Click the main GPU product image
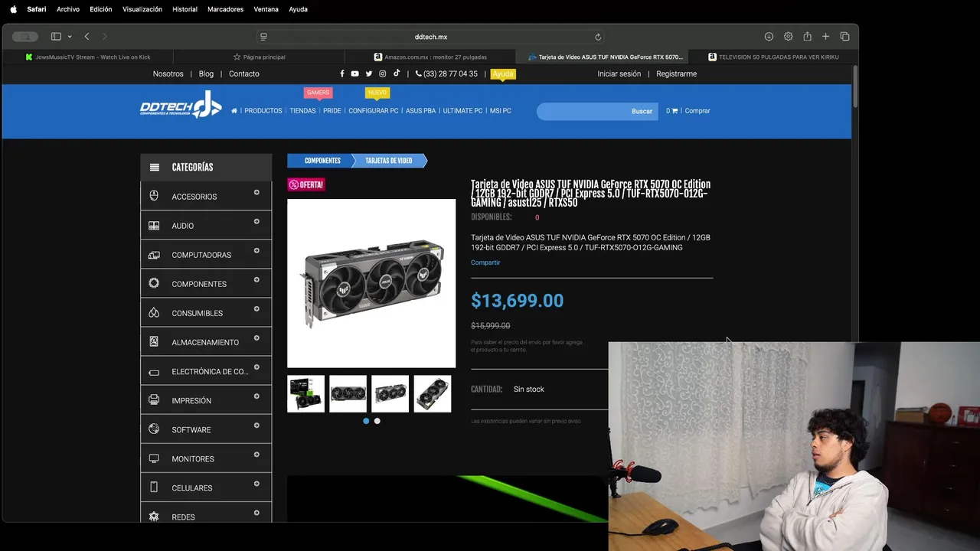 click(371, 283)
